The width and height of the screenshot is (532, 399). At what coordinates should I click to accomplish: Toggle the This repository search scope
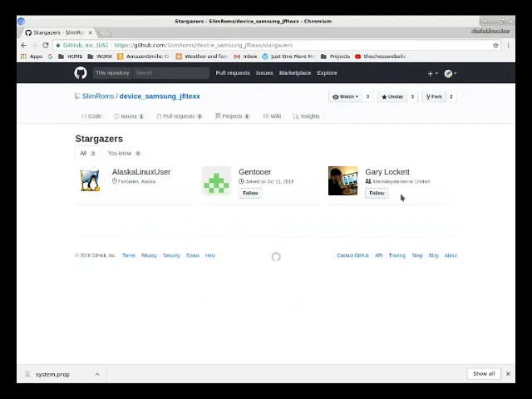112,73
